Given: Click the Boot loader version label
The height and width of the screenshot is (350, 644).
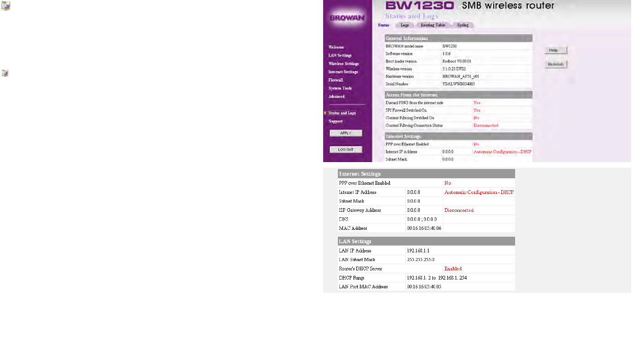Looking at the screenshot, I should 401,62.
